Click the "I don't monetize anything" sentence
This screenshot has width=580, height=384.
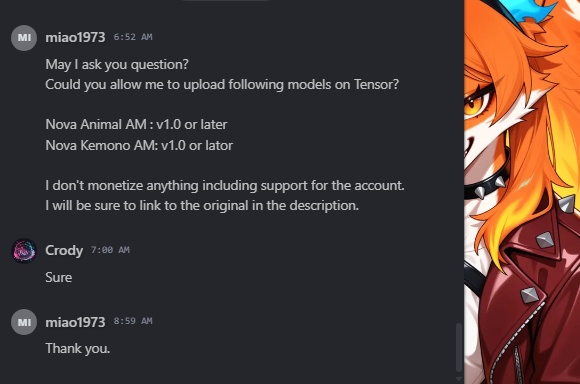[x=225, y=185]
